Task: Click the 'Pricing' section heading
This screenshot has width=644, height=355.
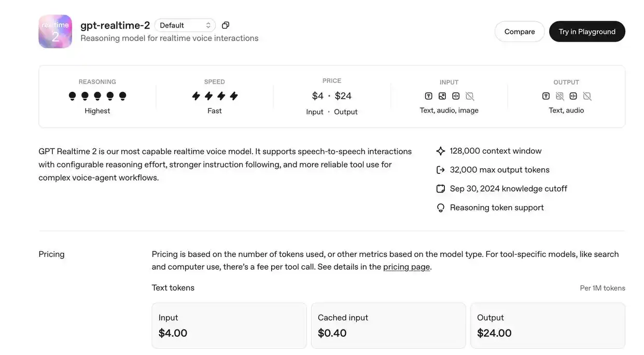Action: [x=51, y=254]
